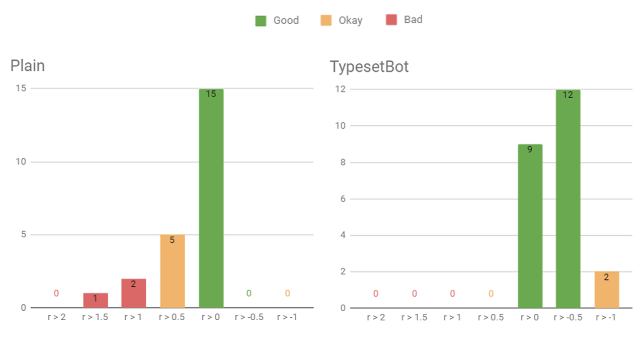Click the TypesetBot chart title
The height and width of the screenshot is (362, 644).
369,67
